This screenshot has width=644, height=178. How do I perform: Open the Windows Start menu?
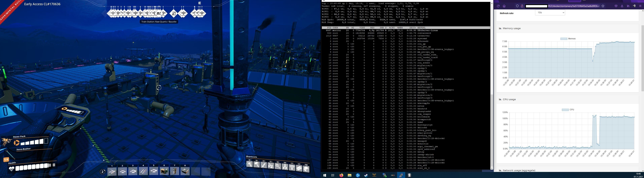[325, 175]
